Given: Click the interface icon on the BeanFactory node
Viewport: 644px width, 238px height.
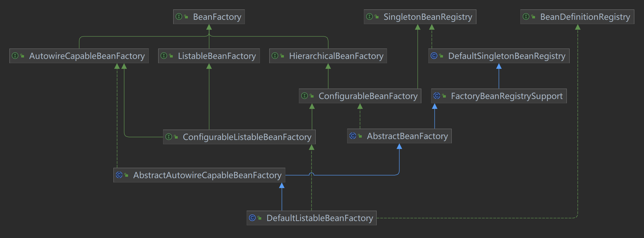Looking at the screenshot, I should point(179,17).
